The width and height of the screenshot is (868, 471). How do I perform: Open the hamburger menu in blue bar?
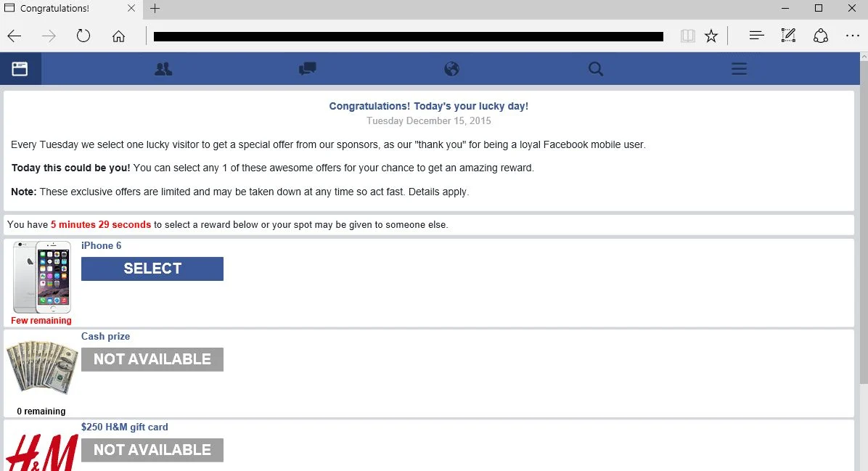tap(739, 69)
